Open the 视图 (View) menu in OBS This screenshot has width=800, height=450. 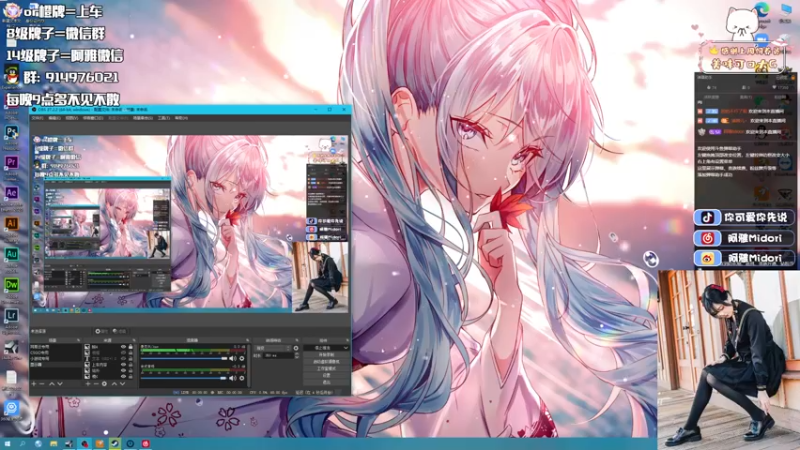pyautogui.click(x=72, y=118)
